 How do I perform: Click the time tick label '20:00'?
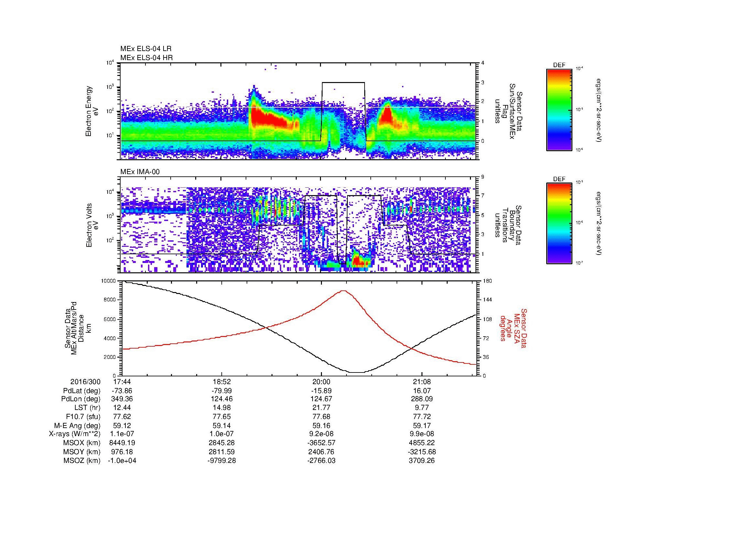321,382
